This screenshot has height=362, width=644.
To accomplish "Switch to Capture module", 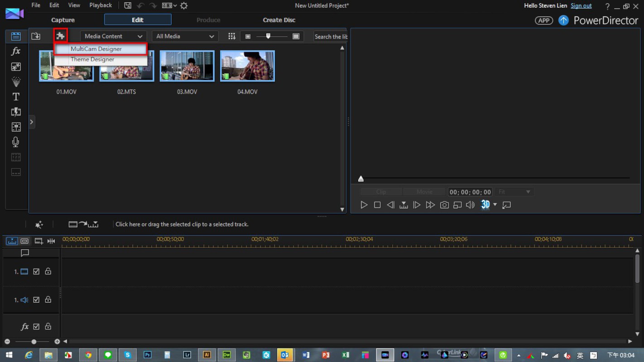I will pos(63,20).
